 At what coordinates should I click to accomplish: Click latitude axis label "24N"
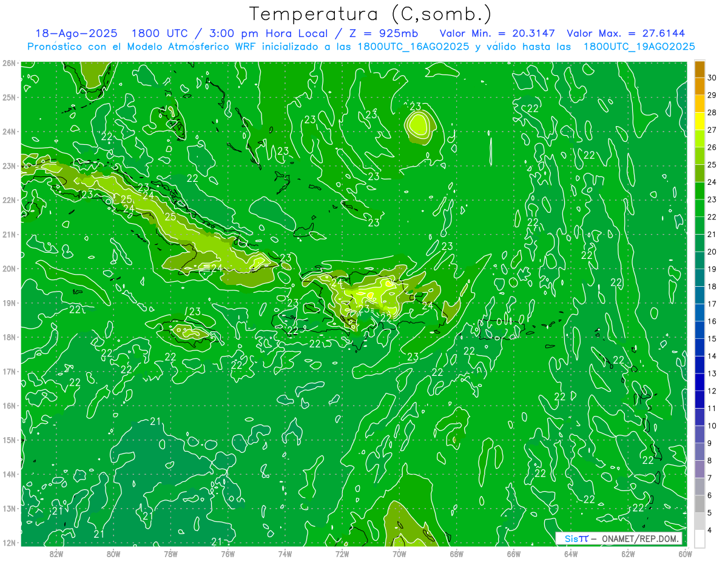click(9, 132)
